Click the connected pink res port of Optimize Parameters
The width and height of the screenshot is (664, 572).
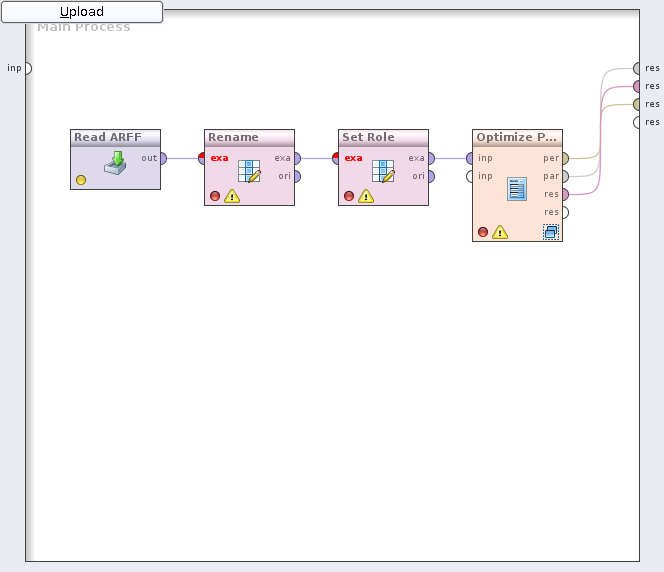(566, 194)
